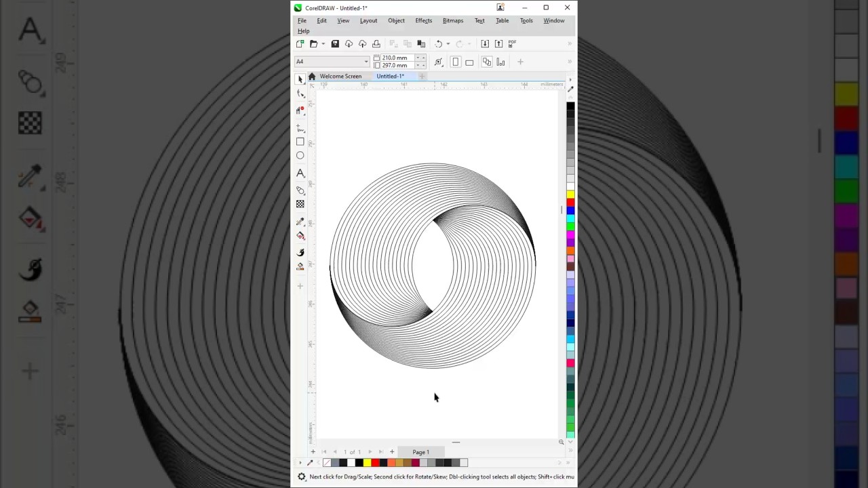Image resolution: width=868 pixels, height=488 pixels.
Task: Click the page width 210.0 mm field
Action: click(399, 58)
